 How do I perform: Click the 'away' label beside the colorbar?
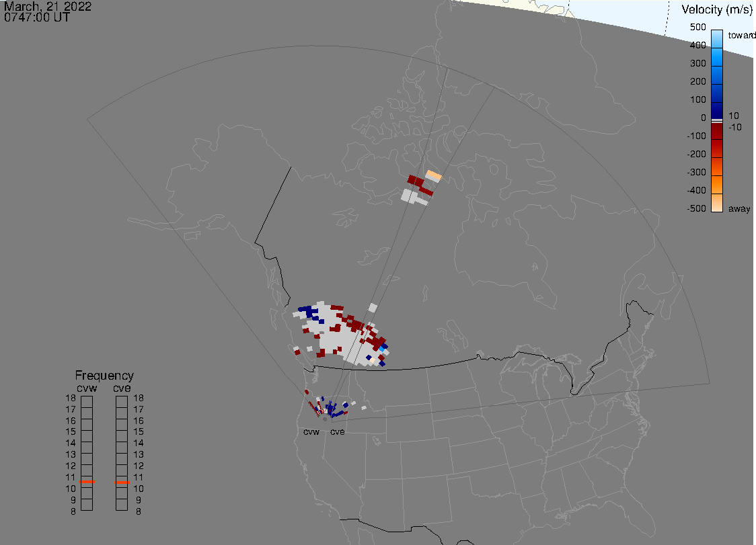(739, 208)
